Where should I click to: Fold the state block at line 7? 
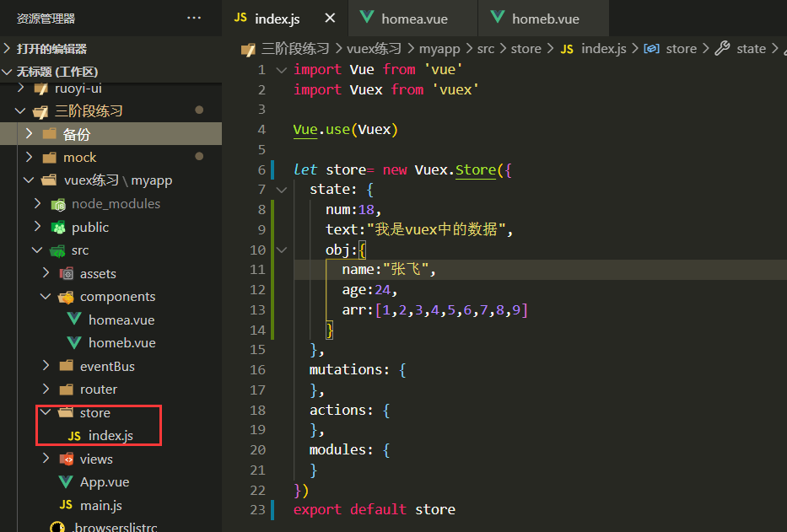pos(282,190)
